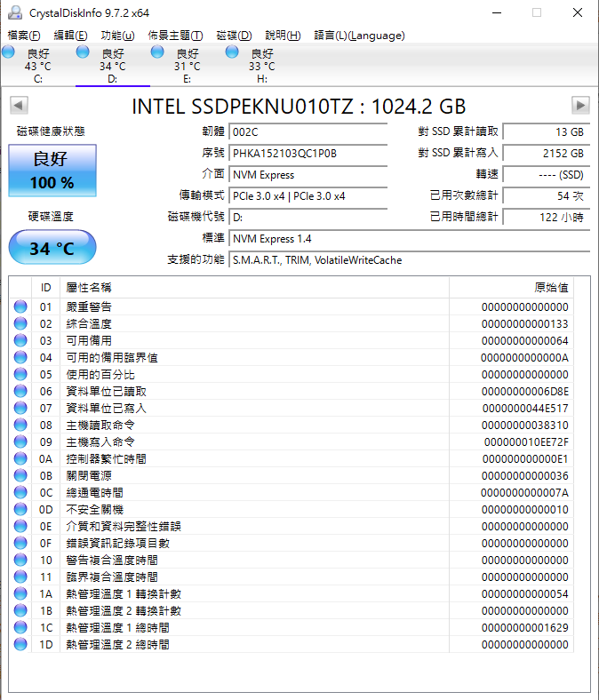Click status orb of row 09 主機寫入命令
This screenshot has width=599, height=700.
[x=20, y=441]
